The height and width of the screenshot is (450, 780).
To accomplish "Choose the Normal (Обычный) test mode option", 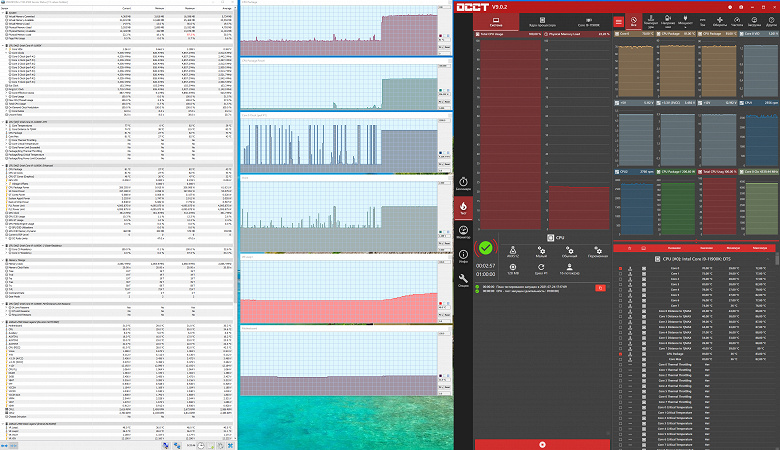I will [570, 252].
